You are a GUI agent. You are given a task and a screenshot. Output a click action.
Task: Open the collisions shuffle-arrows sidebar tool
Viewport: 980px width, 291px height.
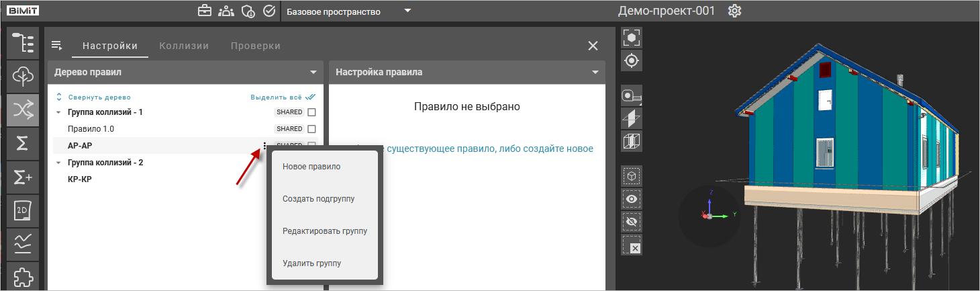[x=23, y=111]
